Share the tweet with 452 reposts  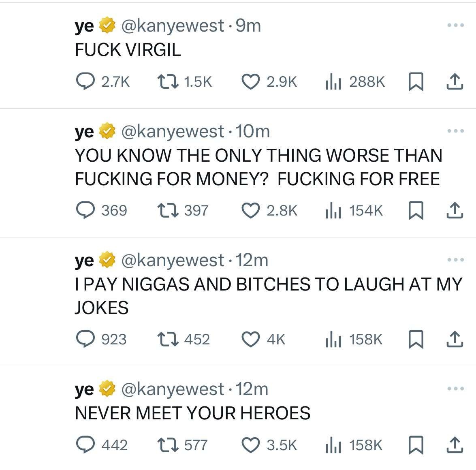pos(455,339)
